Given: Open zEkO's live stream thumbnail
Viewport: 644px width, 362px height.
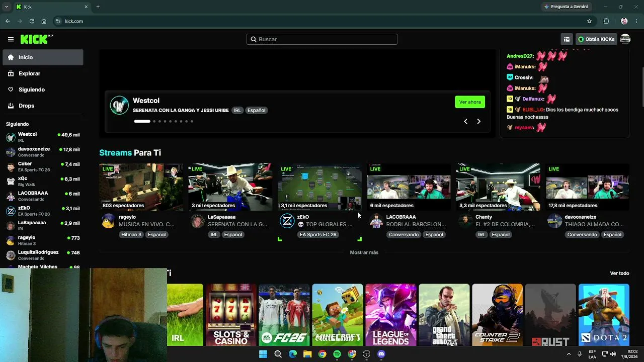Looking at the screenshot, I should pyautogui.click(x=319, y=187).
